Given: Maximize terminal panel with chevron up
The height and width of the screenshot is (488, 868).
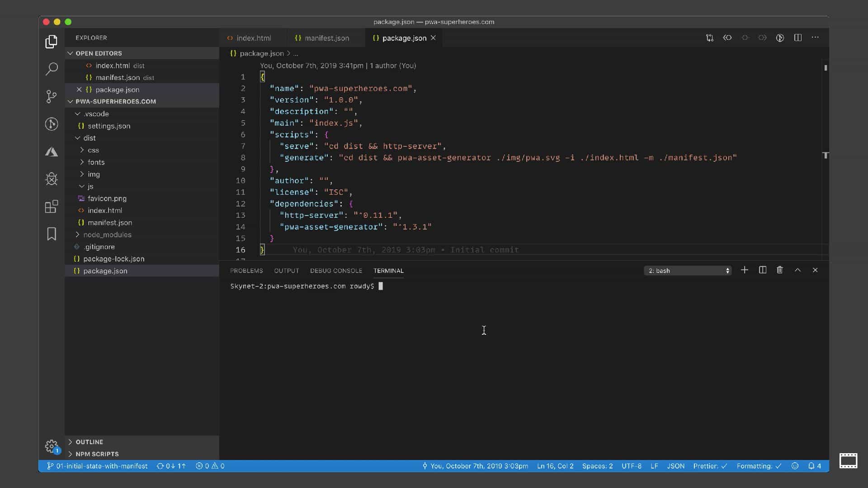Looking at the screenshot, I should click(x=797, y=270).
